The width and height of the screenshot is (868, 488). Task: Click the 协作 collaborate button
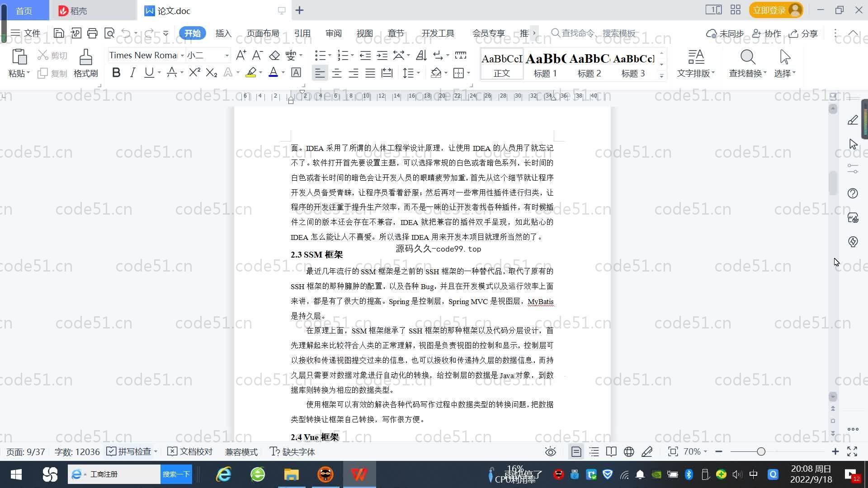coord(767,33)
